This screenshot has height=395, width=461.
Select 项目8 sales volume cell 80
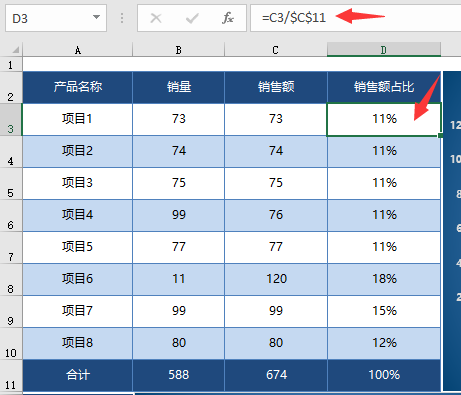pos(179,343)
